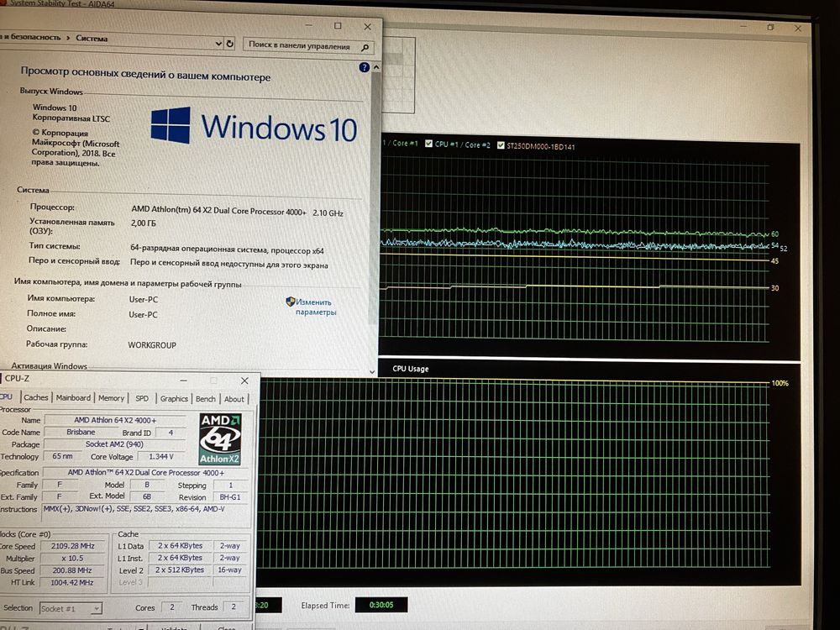
Task: Click the Code Name Brisbane field
Action: pos(81,432)
